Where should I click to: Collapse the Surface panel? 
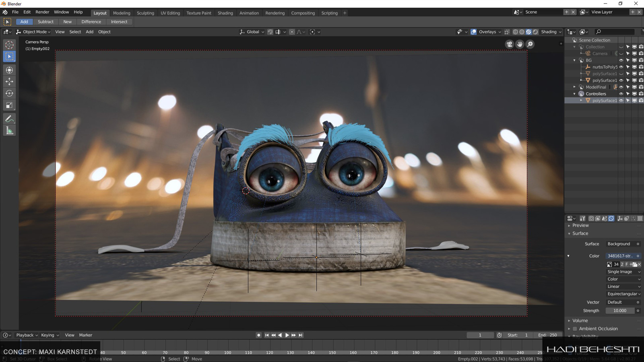569,234
